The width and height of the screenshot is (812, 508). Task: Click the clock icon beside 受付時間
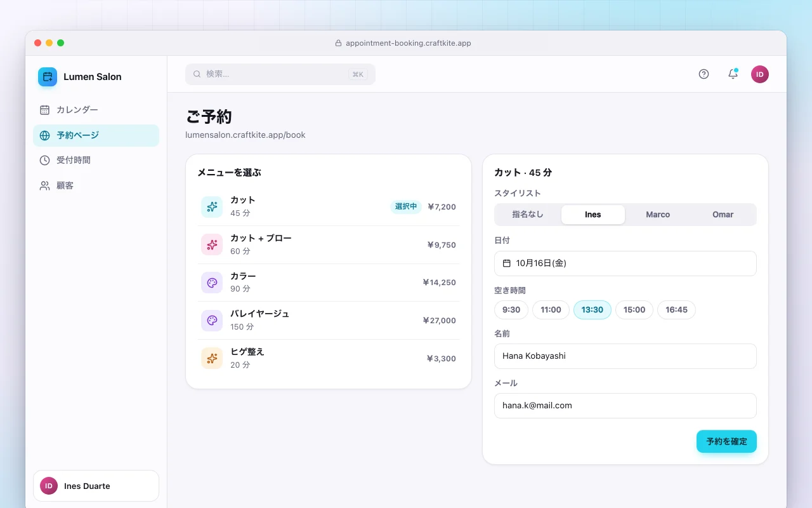coord(44,160)
